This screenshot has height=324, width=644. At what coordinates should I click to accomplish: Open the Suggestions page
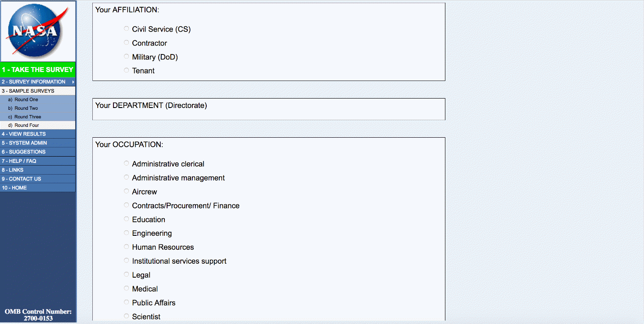click(23, 152)
